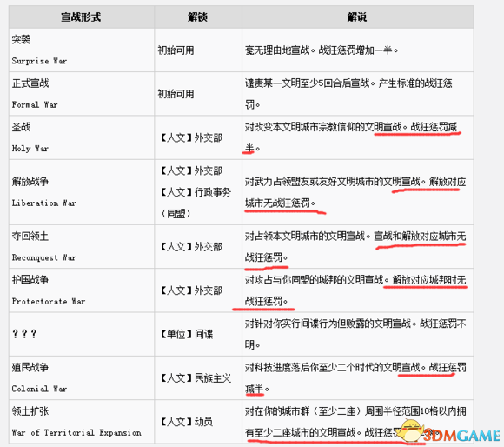The height and width of the screenshot is (447, 504).
Task: Click 【人文】动员 unlock cell
Action: click(x=187, y=421)
